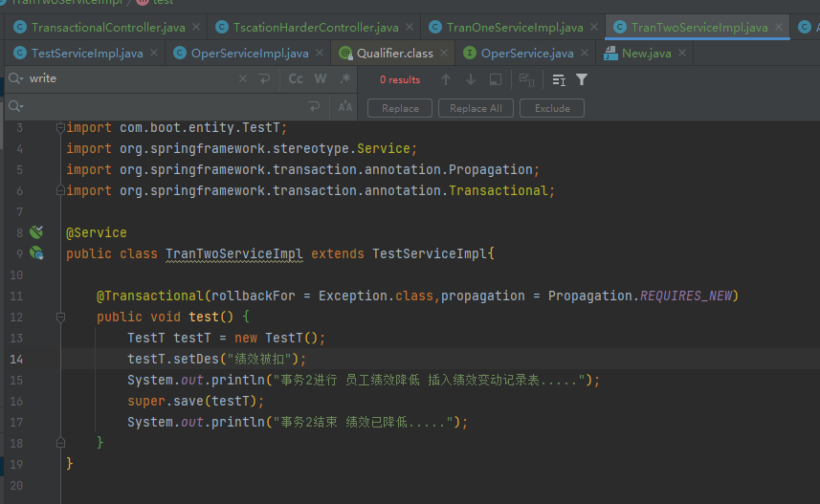Click the Replace All button
Viewport: 820px width, 504px height.
coord(476,108)
